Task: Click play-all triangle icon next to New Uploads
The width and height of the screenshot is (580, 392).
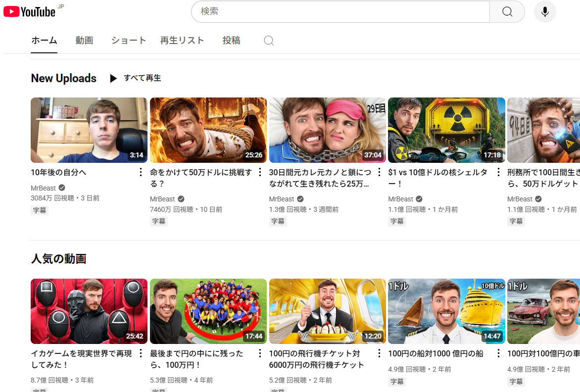Action: click(x=113, y=78)
